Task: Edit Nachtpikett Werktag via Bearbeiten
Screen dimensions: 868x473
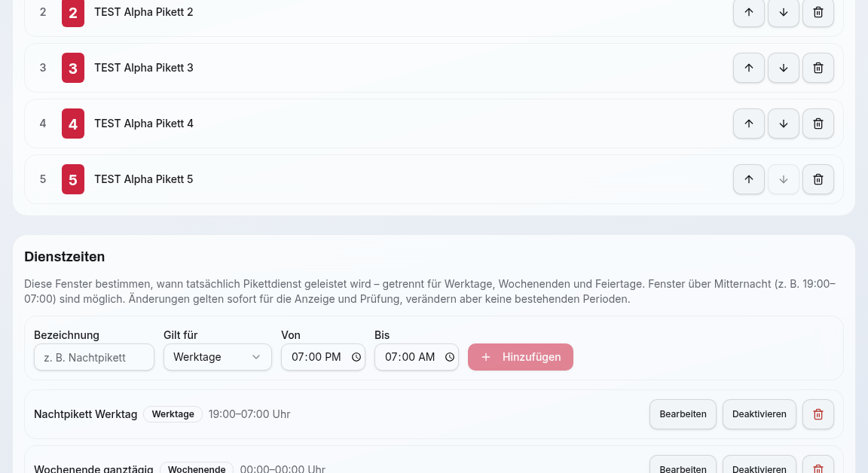Action: 683,414
